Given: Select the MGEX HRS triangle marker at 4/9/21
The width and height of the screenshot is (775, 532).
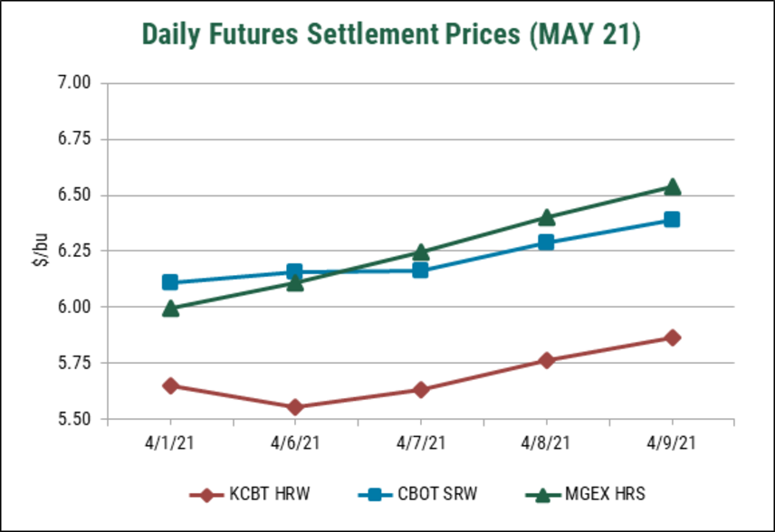Looking at the screenshot, I should coord(672,186).
